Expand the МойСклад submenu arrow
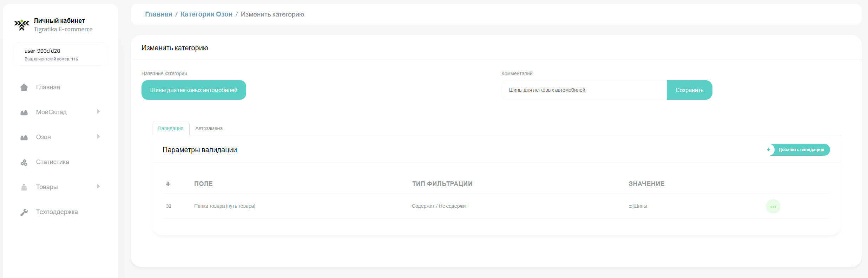This screenshot has width=868, height=278. pos(98,111)
